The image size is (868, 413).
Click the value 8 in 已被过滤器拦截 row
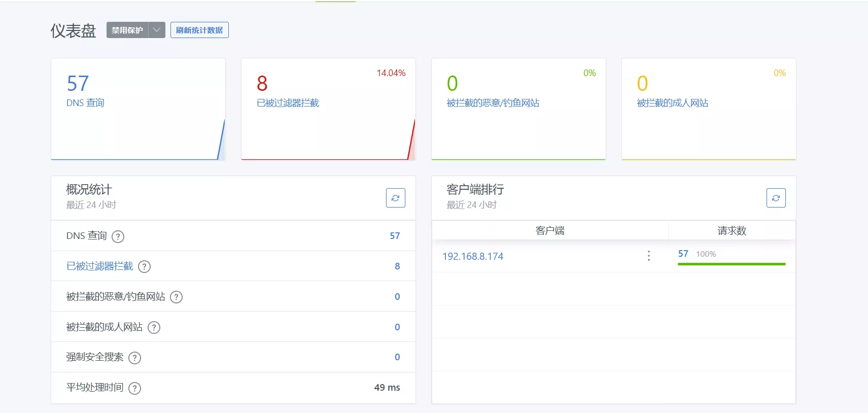tap(397, 266)
